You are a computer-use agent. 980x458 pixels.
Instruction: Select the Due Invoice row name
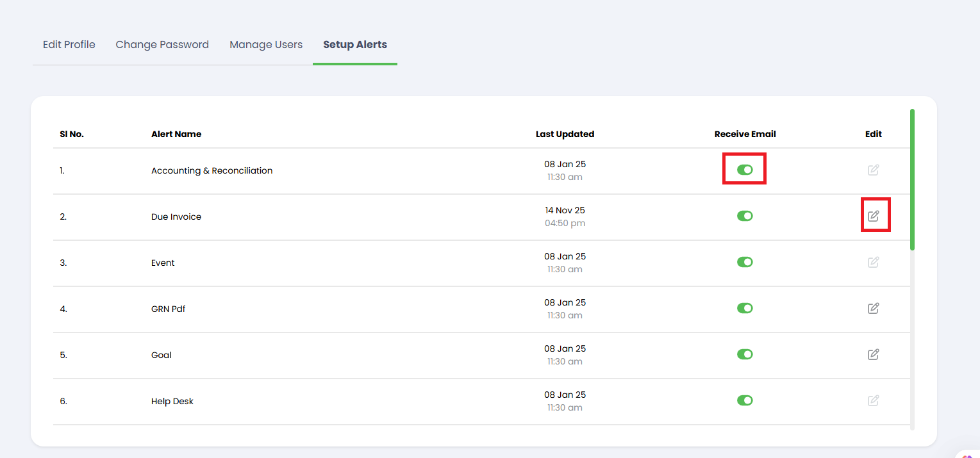[176, 217]
